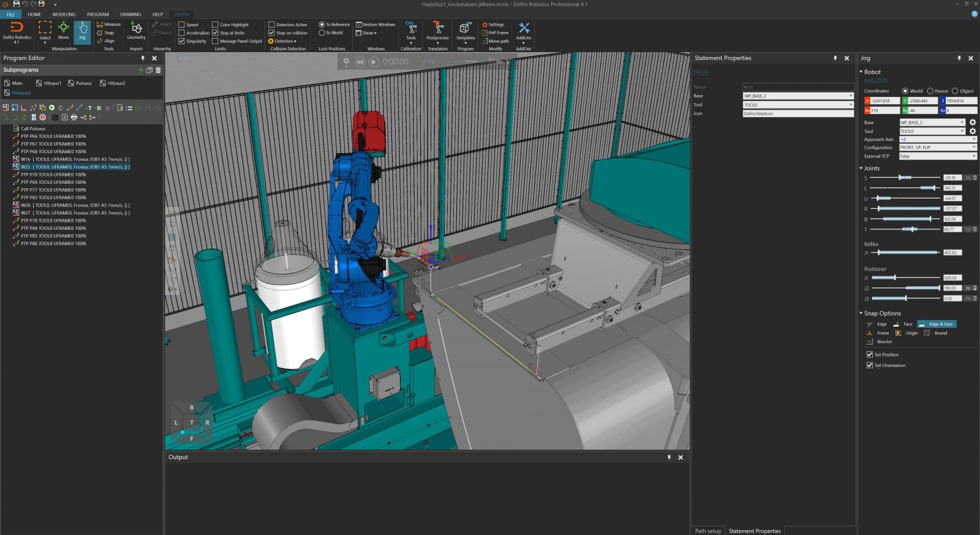980x535 pixels.
Task: Open the Geometry import tool
Action: pyautogui.click(x=136, y=30)
